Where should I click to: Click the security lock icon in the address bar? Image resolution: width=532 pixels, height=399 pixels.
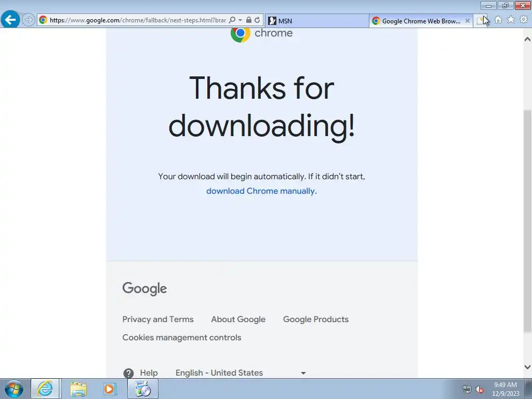point(249,20)
